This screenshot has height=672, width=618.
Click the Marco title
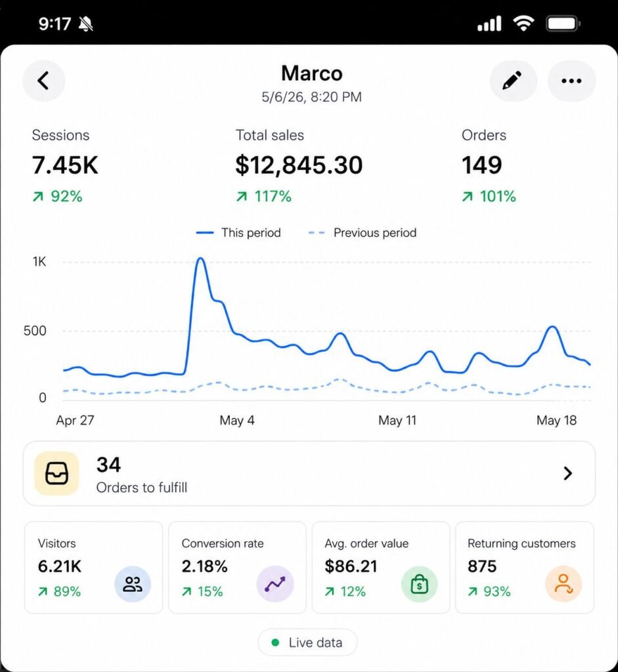312,73
